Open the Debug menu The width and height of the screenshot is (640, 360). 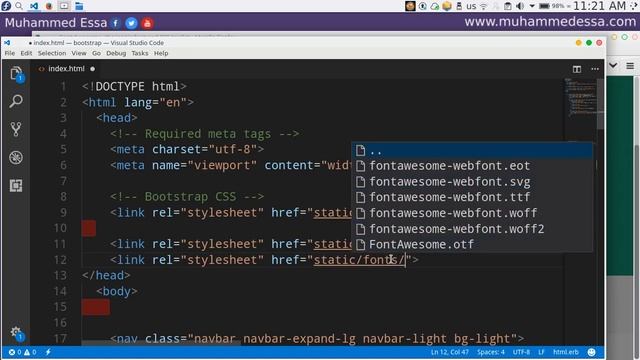pyautogui.click(x=116, y=53)
